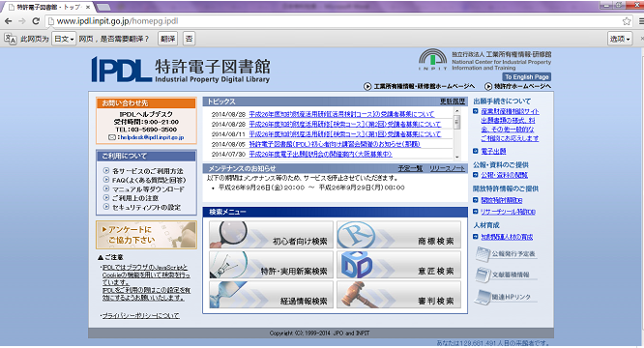Open 経過情報検索 hourglass button
Image resolution: width=644 pixels, height=348 pixels.
tap(271, 295)
